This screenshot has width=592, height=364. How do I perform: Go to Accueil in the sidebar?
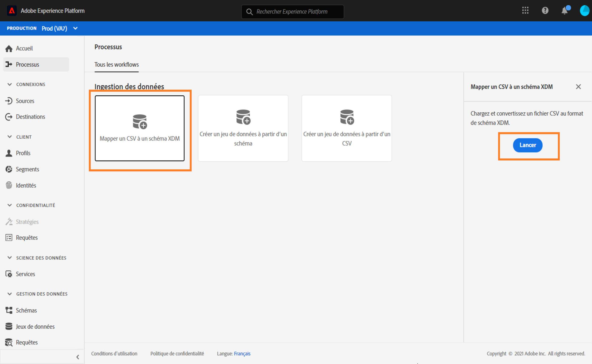[24, 48]
